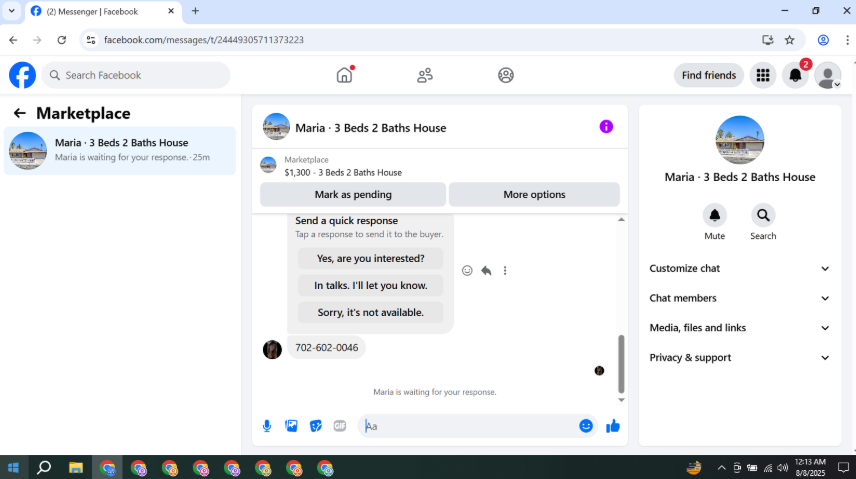Open the Facebook logo home link

pyautogui.click(x=22, y=75)
